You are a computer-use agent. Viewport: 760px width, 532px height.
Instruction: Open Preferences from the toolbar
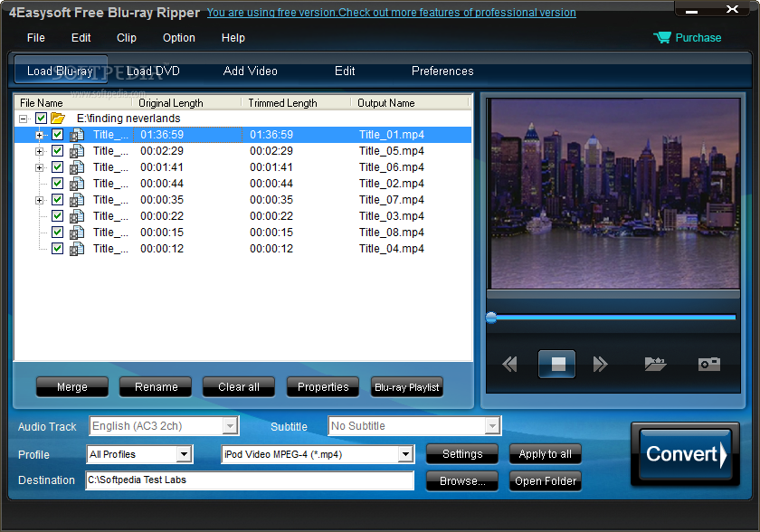[x=442, y=71]
